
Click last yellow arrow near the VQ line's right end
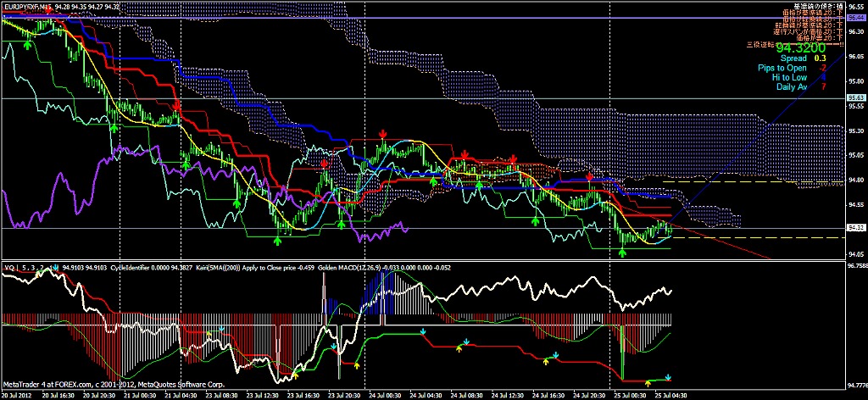click(x=648, y=382)
